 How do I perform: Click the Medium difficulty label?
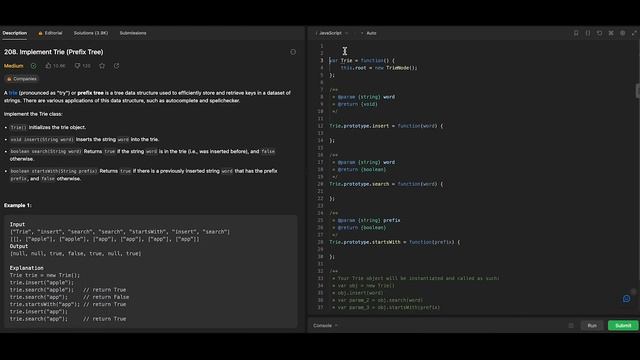pos(13,66)
